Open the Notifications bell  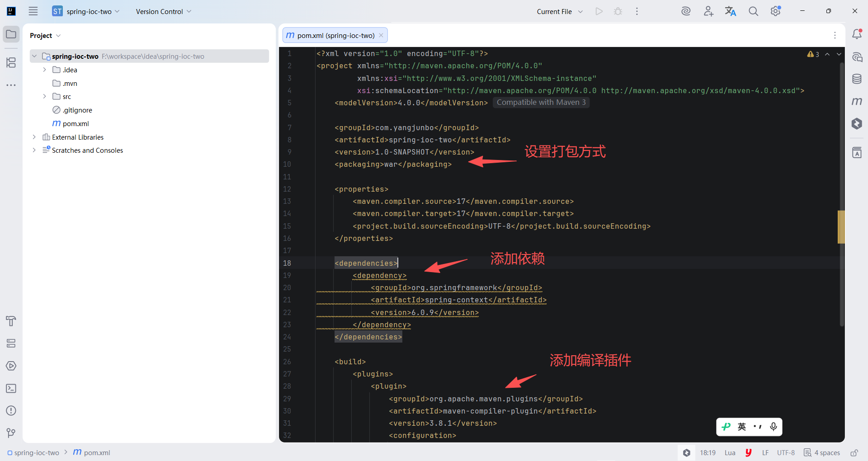click(x=857, y=34)
